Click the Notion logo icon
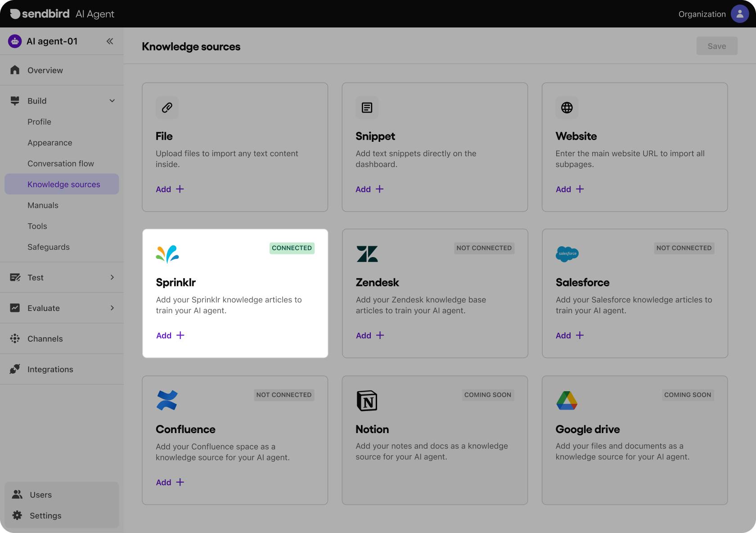Viewport: 756px width, 533px height. click(x=367, y=400)
